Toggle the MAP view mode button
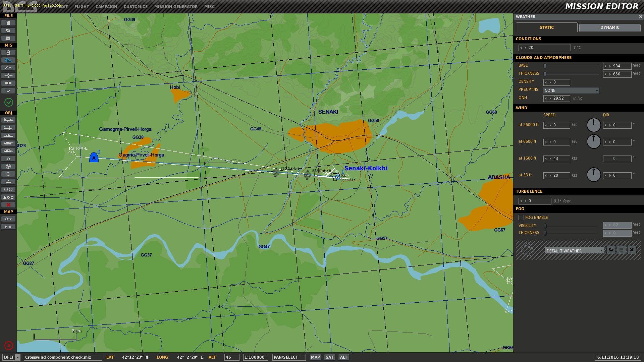This screenshot has width=644, height=362. [x=315, y=357]
